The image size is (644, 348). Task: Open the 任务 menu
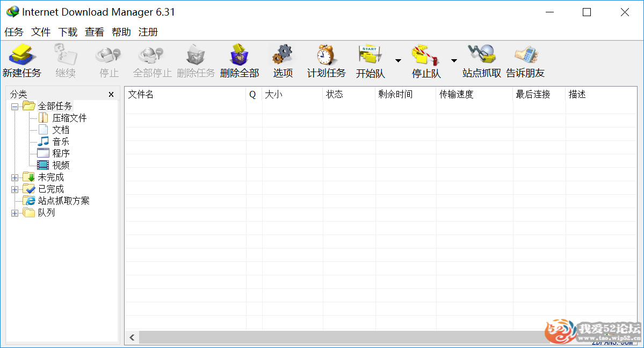(x=14, y=32)
